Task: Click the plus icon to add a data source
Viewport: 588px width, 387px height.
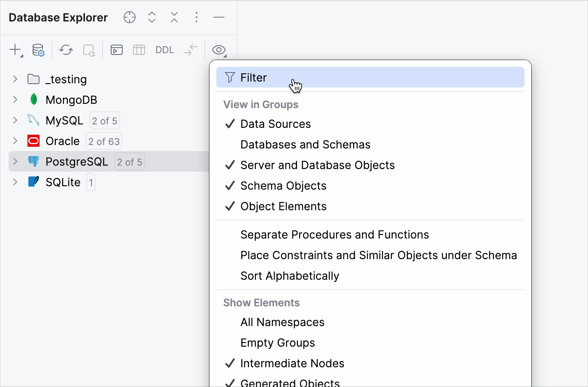Action: coord(15,50)
